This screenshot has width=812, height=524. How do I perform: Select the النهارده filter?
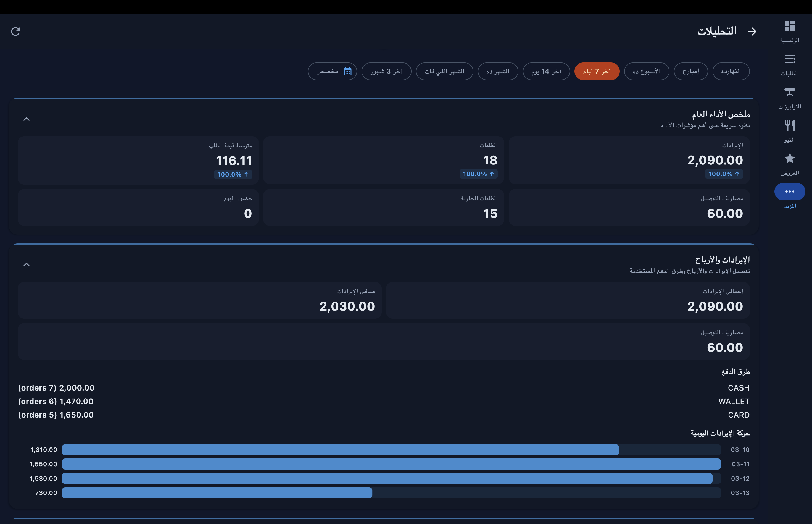731,72
